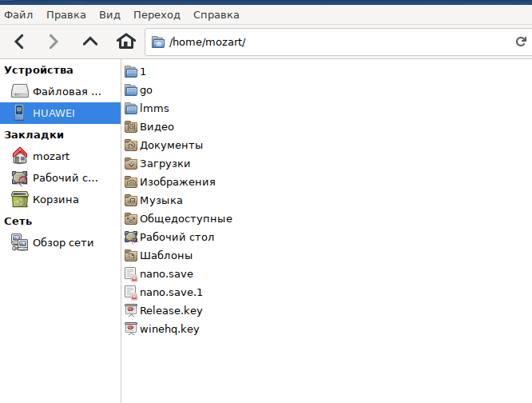Click the Обзор сети network icon
Viewport: 532px width, 403px height.
click(x=20, y=242)
